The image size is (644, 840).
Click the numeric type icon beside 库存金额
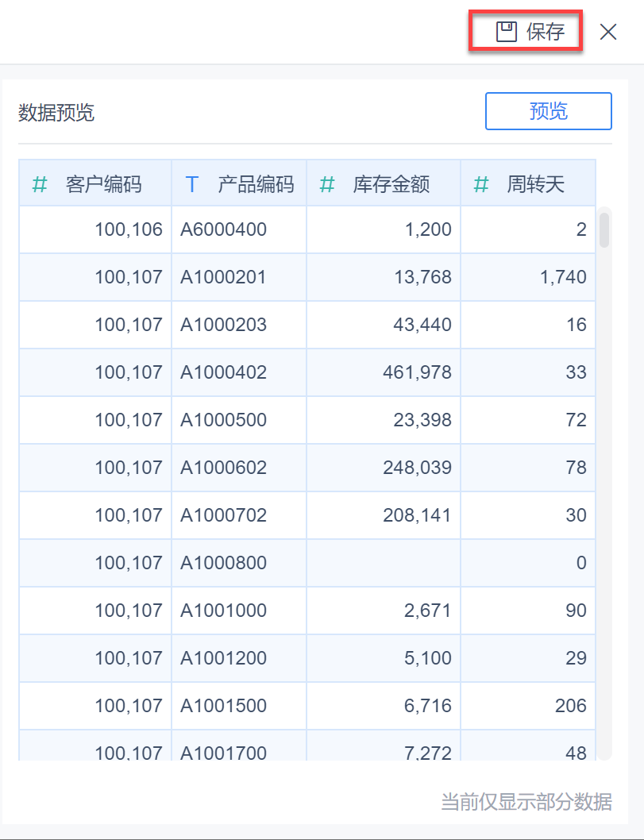tap(327, 184)
